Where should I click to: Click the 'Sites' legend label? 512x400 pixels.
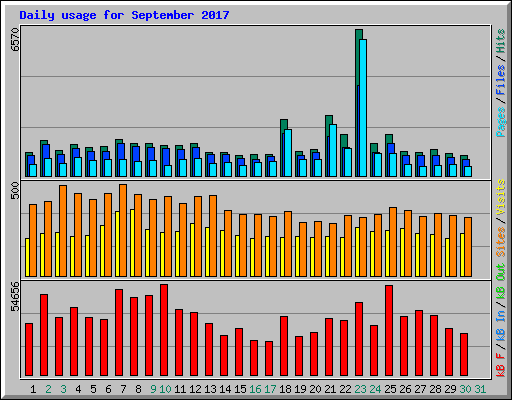tap(501, 242)
